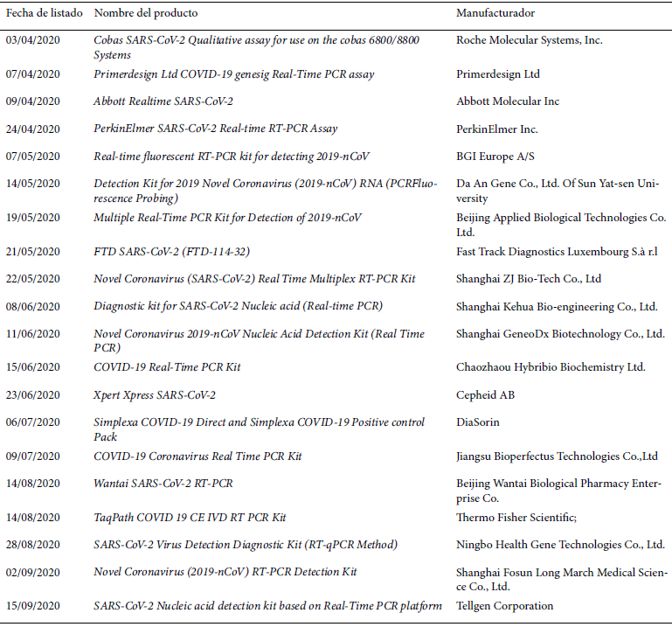672x627 pixels.
Task: Click Novel Coronavirus 2019-nCoV Nucleic Acid Detection Kit
Action: (x=259, y=340)
